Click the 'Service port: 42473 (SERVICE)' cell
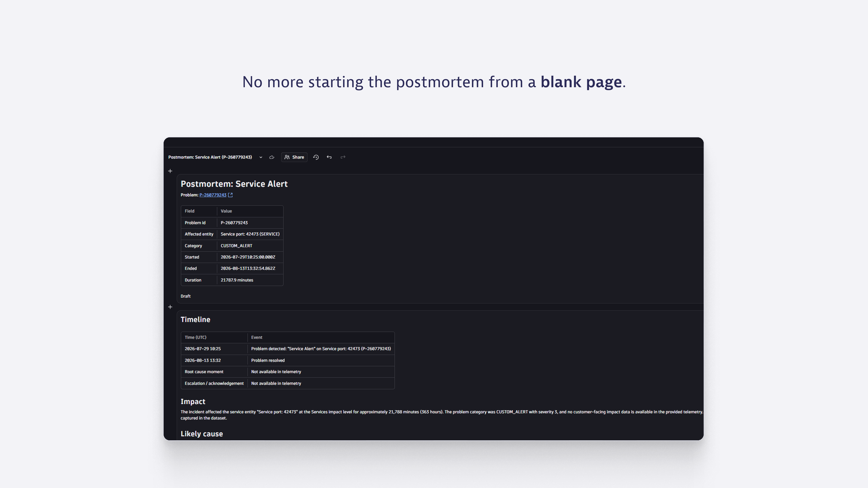The width and height of the screenshot is (868, 488). [x=250, y=234]
